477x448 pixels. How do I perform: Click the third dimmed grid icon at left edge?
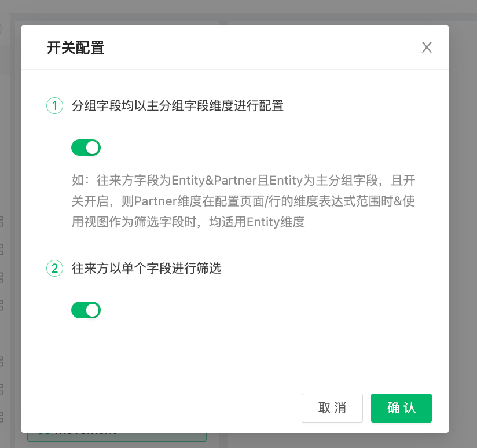1,277
